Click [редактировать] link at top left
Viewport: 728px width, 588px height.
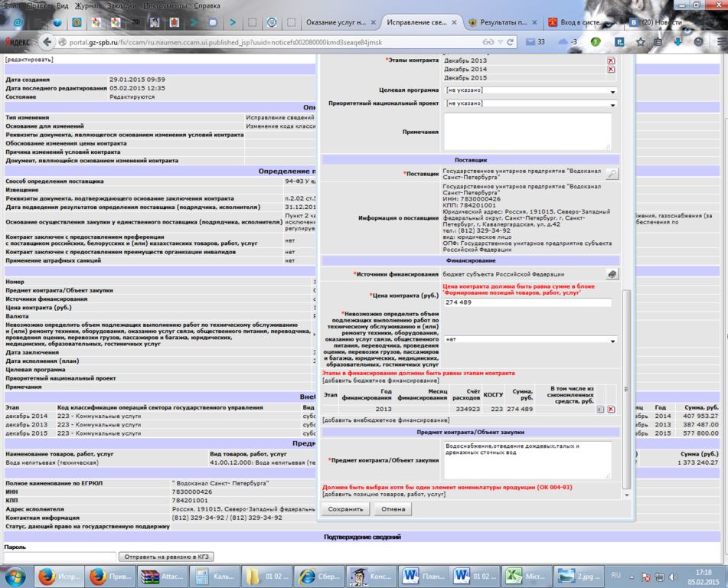29,60
